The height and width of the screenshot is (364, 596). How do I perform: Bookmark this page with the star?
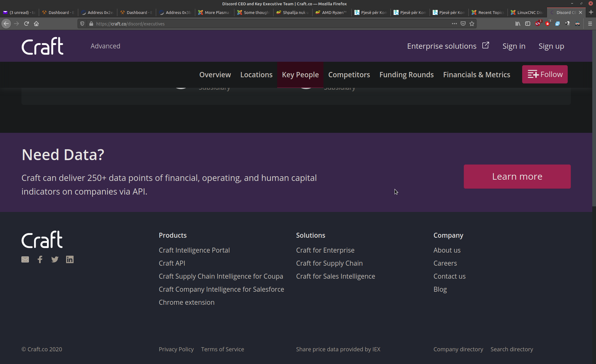pyautogui.click(x=472, y=24)
